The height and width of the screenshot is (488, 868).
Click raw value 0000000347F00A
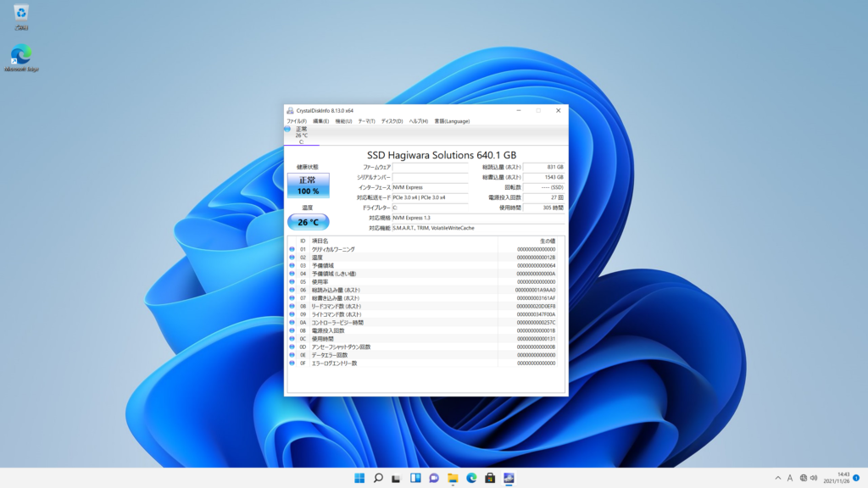(x=536, y=314)
